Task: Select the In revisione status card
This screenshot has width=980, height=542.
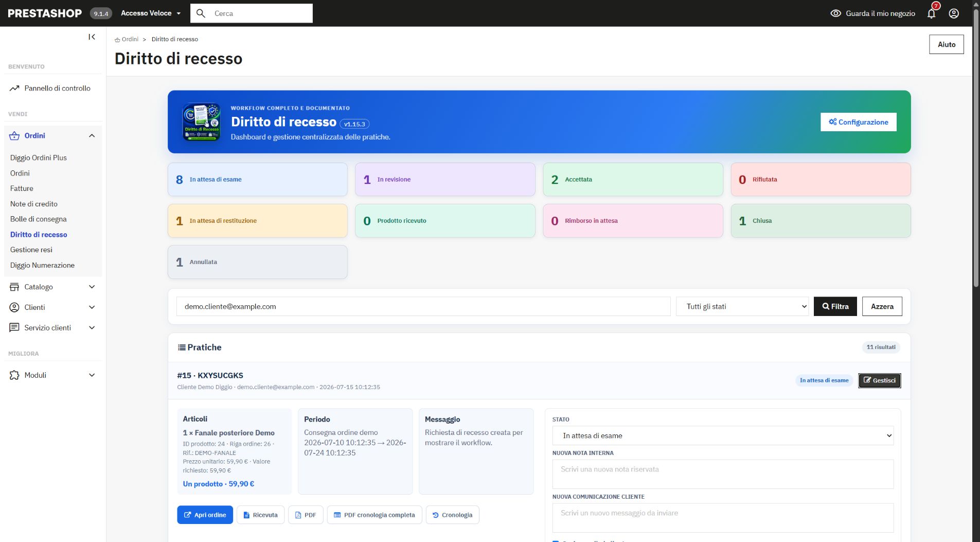Action: [445, 180]
